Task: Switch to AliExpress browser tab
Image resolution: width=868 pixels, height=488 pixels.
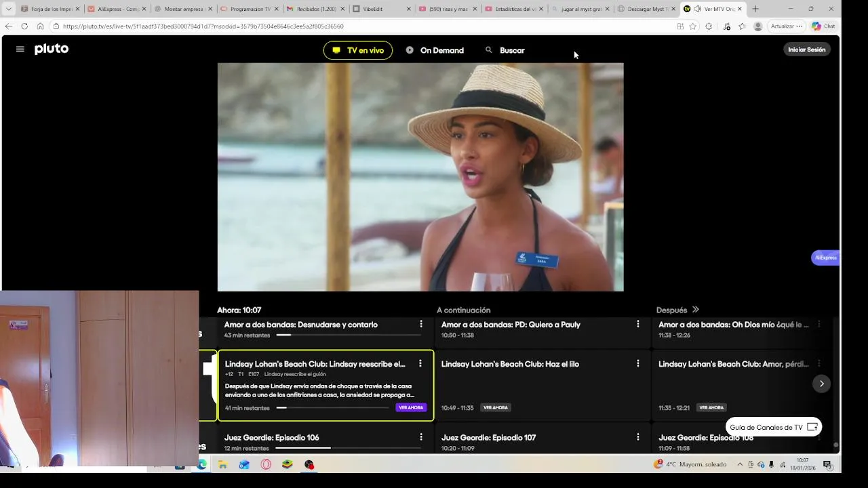Action: 117,9
